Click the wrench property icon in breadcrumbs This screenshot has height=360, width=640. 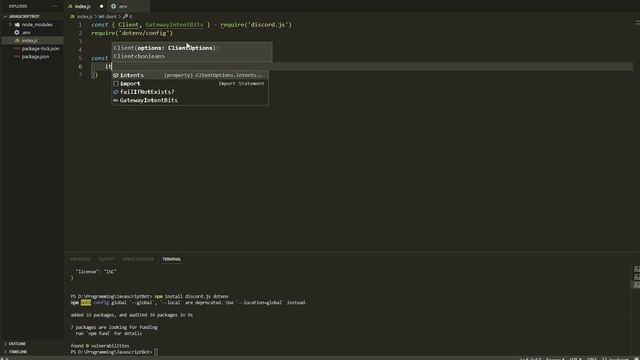coord(125,16)
